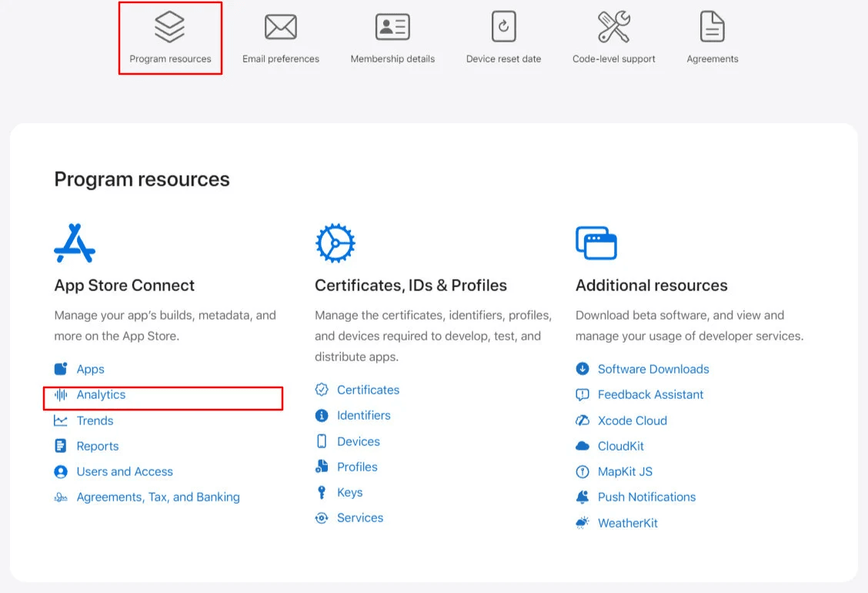The width and height of the screenshot is (868, 593).
Task: Go to Trends
Action: point(95,420)
